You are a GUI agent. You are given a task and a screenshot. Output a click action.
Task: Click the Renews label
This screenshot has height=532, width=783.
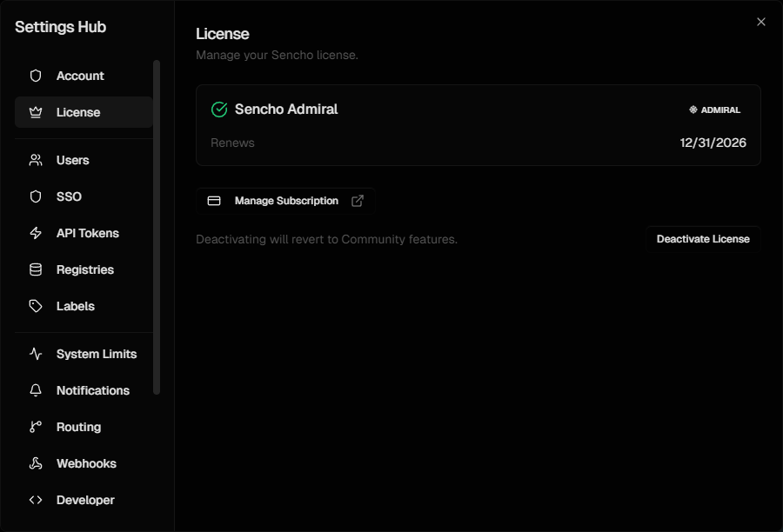coord(232,143)
